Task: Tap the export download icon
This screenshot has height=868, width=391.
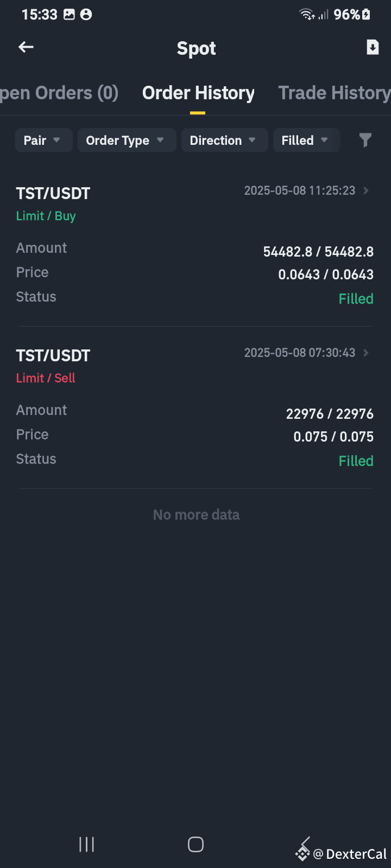Action: [x=373, y=47]
